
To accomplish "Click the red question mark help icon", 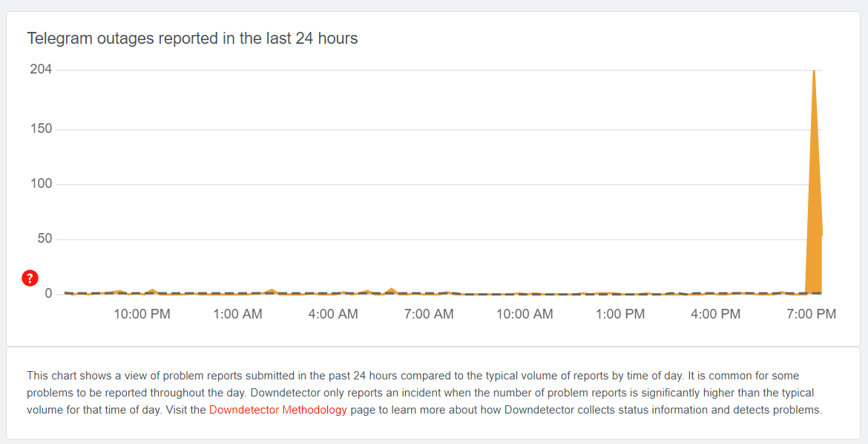I will pos(30,278).
